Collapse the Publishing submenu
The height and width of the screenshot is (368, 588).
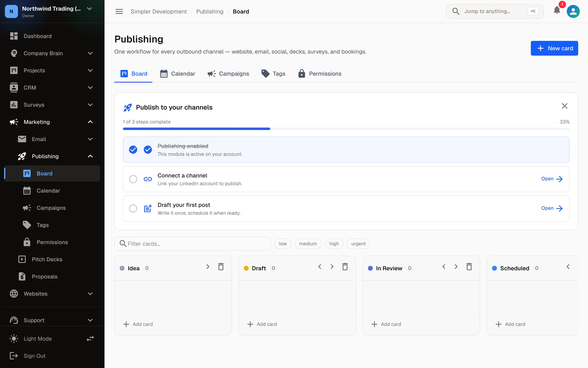[x=90, y=156]
